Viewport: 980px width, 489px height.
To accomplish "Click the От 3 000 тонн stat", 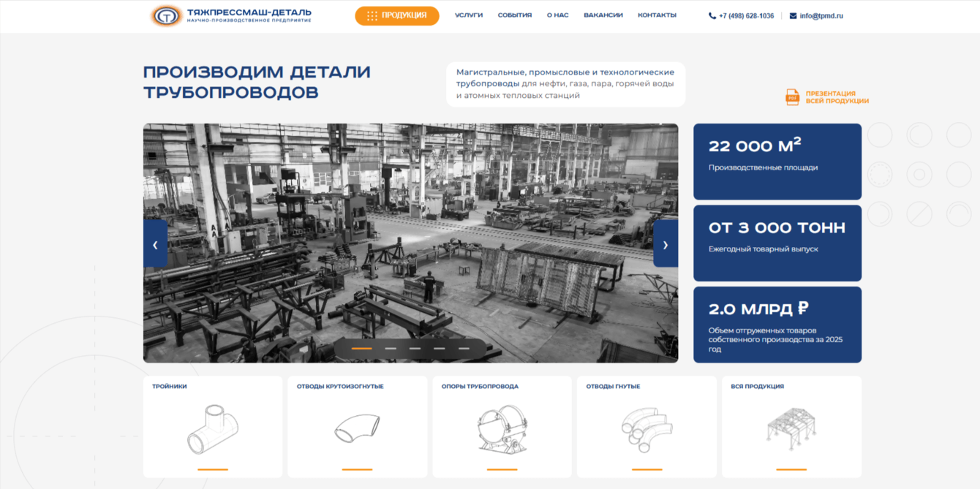I will click(777, 243).
